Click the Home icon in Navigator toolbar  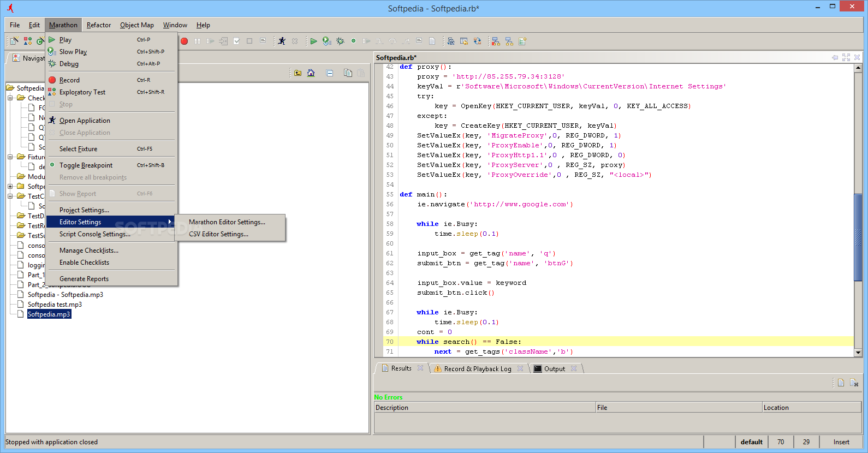pos(311,73)
